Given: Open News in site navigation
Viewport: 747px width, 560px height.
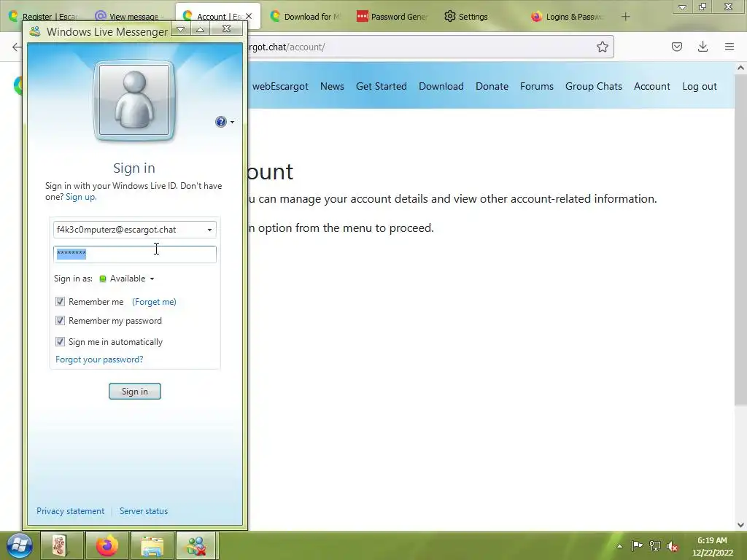Looking at the screenshot, I should 332,86.
